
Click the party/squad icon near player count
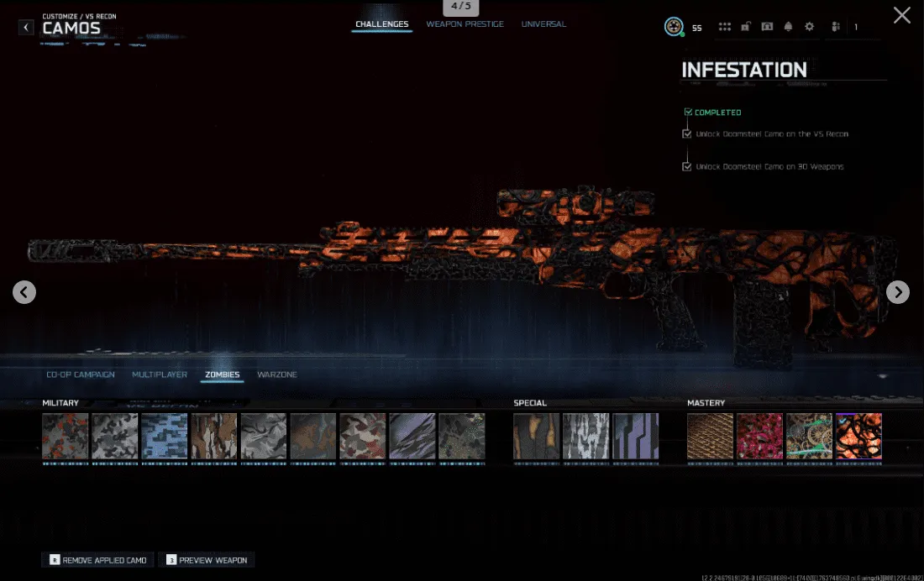[836, 26]
